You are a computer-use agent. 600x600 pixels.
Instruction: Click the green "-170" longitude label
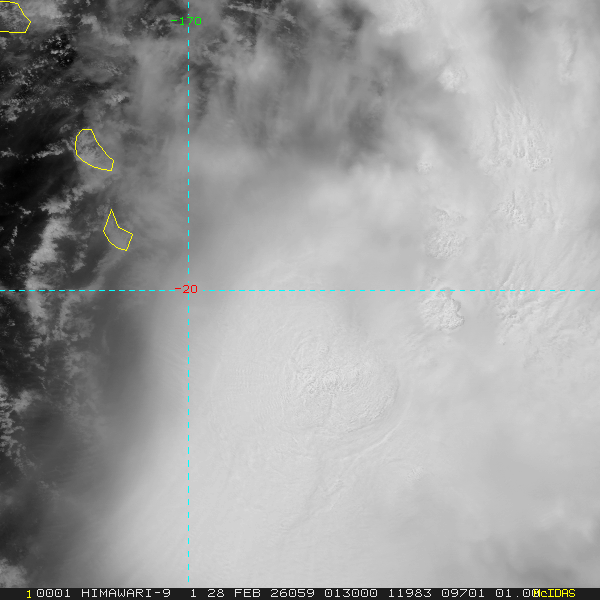186,21
